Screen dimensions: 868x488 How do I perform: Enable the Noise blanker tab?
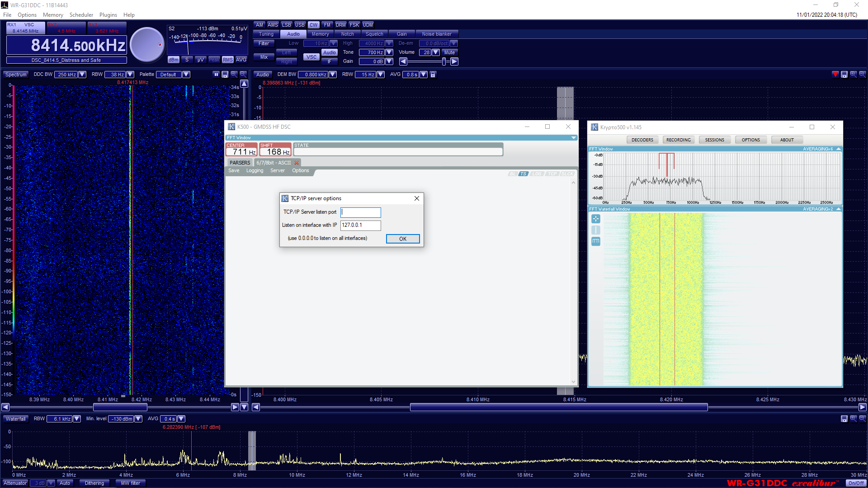436,34
